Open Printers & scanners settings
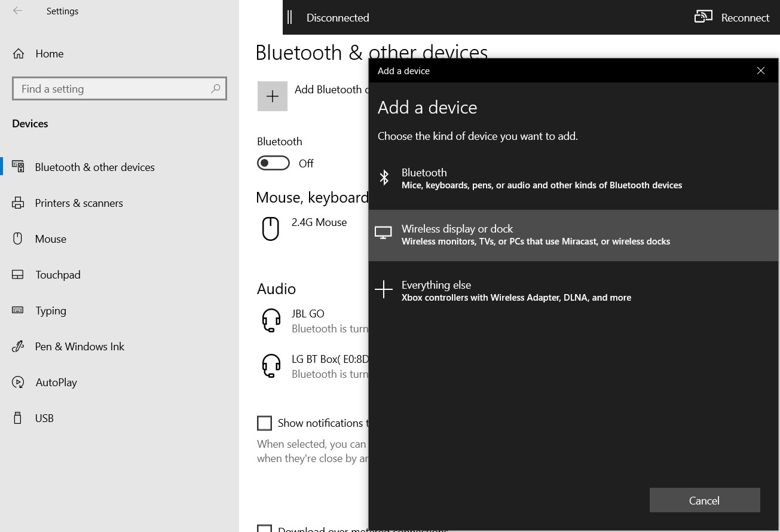 click(79, 203)
